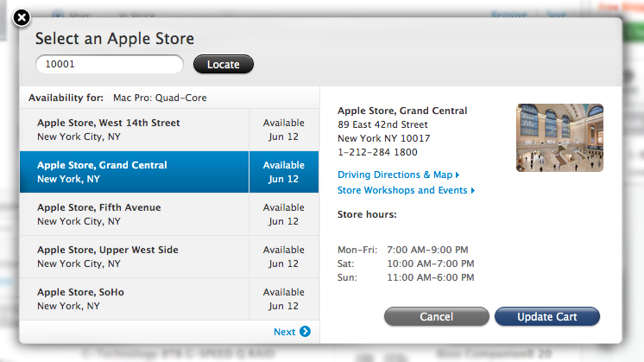
Task: Open Store Workshops and Events link
Action: (x=406, y=190)
